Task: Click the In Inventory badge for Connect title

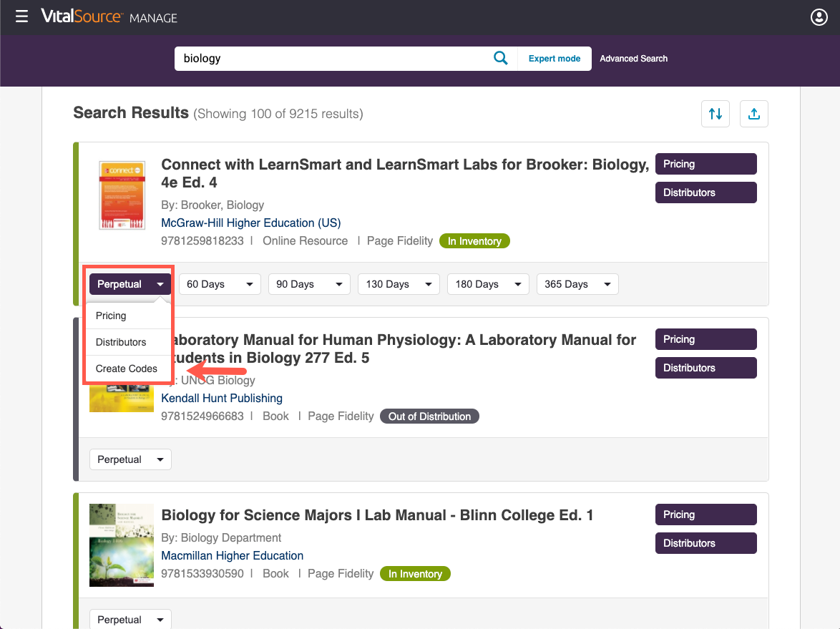Action: click(x=474, y=241)
